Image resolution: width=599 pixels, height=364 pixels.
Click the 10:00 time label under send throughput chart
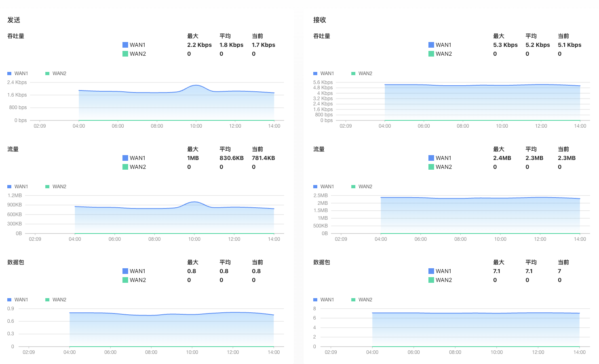pos(196,126)
